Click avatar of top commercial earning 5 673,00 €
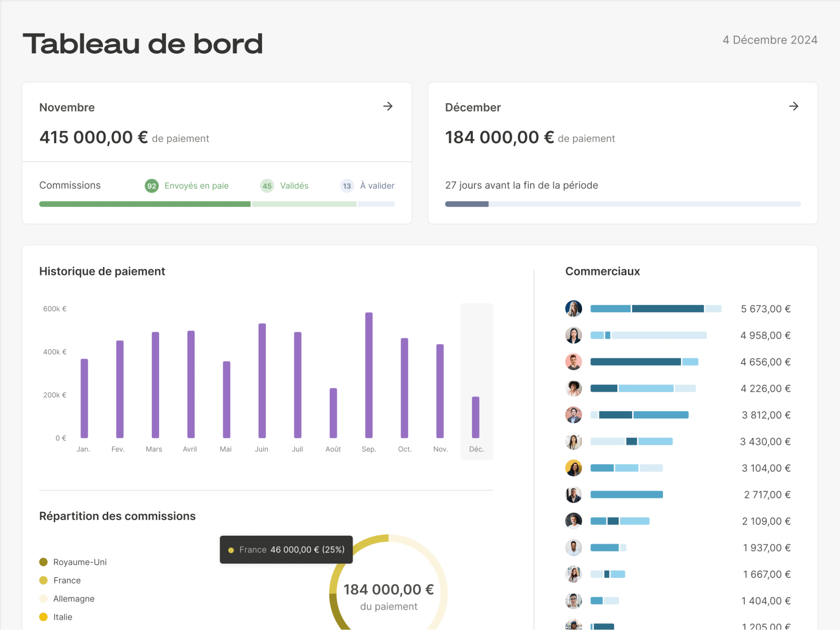The width and height of the screenshot is (840, 630). tap(573, 309)
